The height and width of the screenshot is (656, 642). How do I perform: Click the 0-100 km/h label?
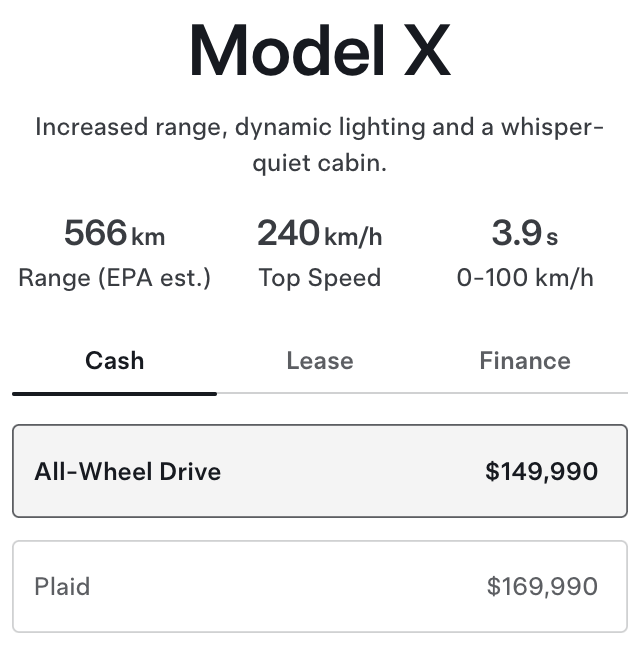pyautogui.click(x=524, y=278)
